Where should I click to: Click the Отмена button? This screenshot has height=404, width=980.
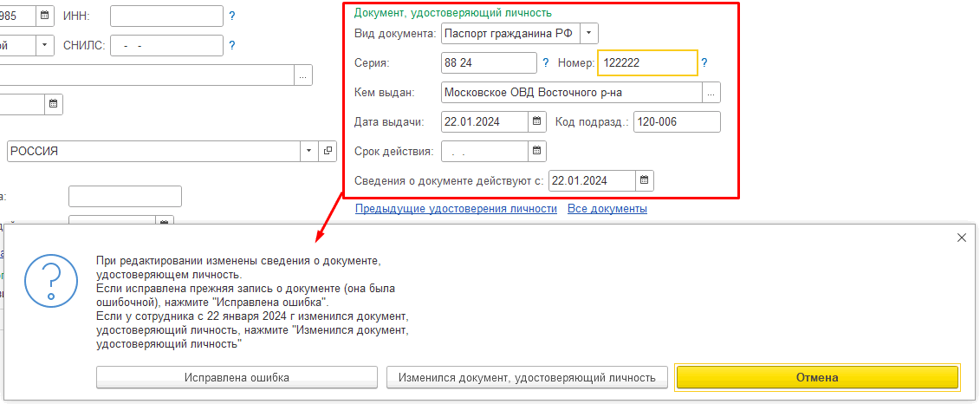pyautogui.click(x=817, y=378)
